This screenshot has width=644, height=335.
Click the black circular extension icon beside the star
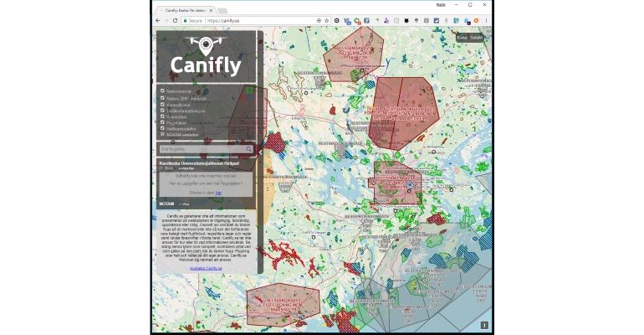coord(337,21)
